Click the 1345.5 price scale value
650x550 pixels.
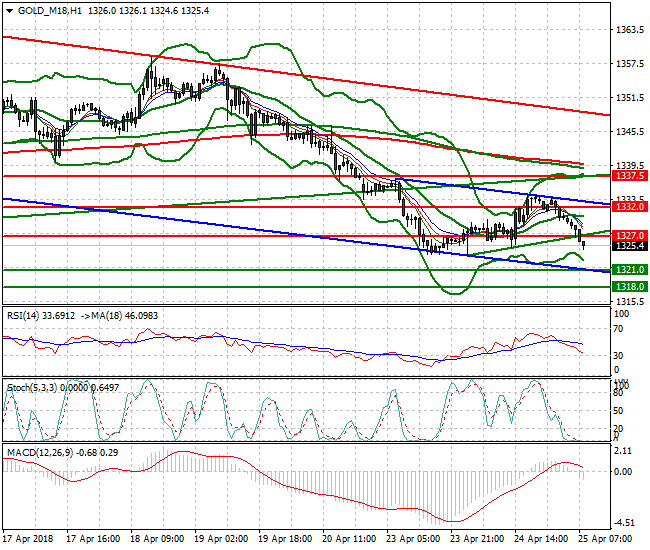pos(630,132)
